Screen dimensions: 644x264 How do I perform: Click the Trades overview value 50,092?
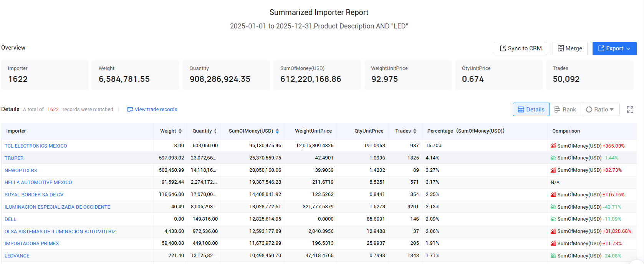click(566, 79)
